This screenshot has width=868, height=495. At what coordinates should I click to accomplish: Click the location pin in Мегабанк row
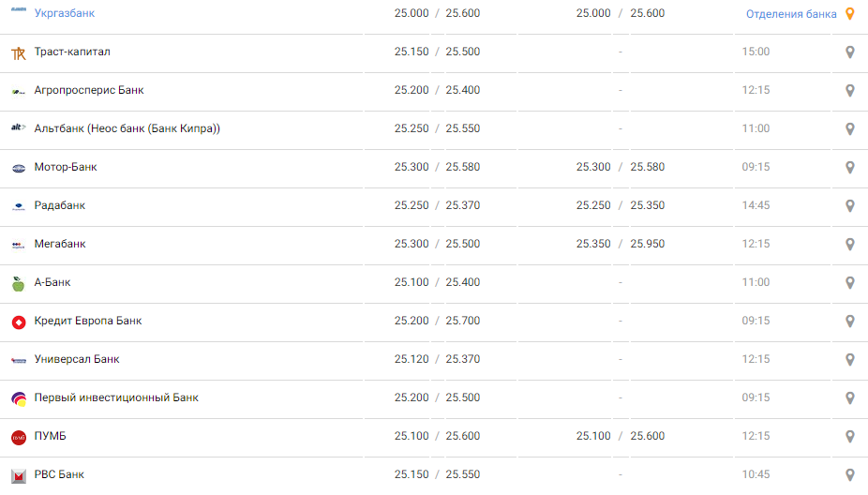[x=850, y=245]
